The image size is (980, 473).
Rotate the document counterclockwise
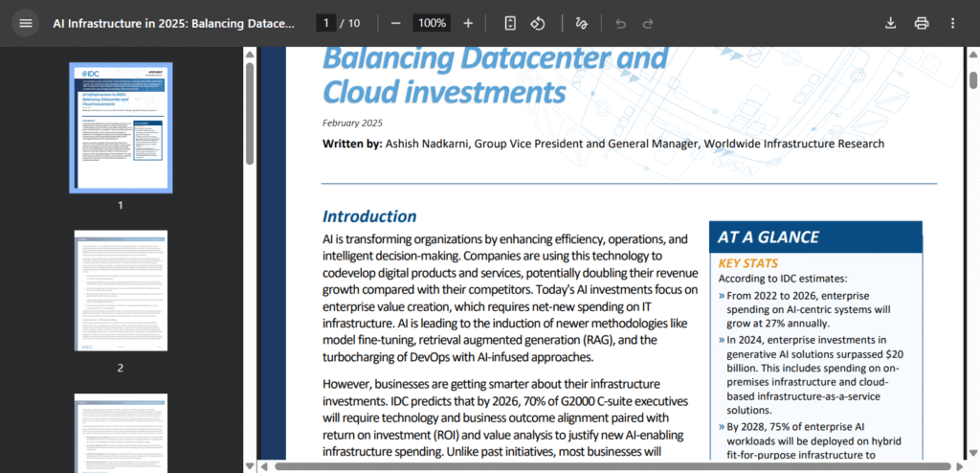[538, 23]
